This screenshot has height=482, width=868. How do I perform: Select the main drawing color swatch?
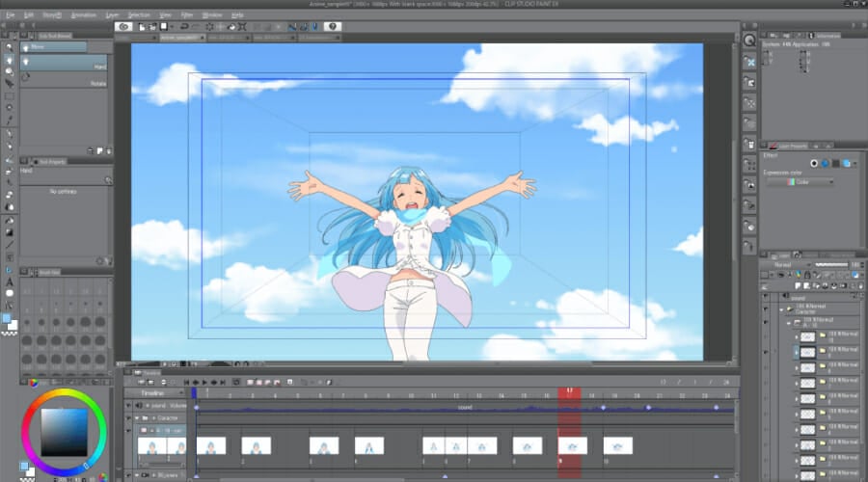coord(7,319)
